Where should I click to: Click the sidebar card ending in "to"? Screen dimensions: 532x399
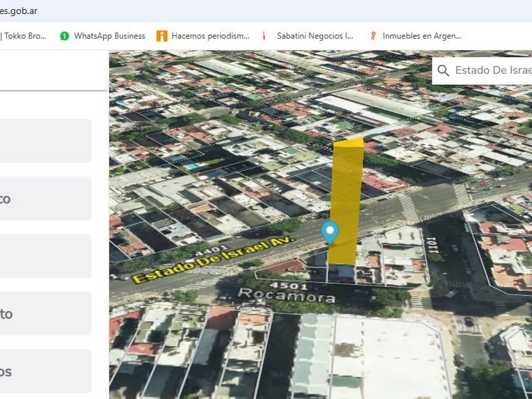pos(46,313)
